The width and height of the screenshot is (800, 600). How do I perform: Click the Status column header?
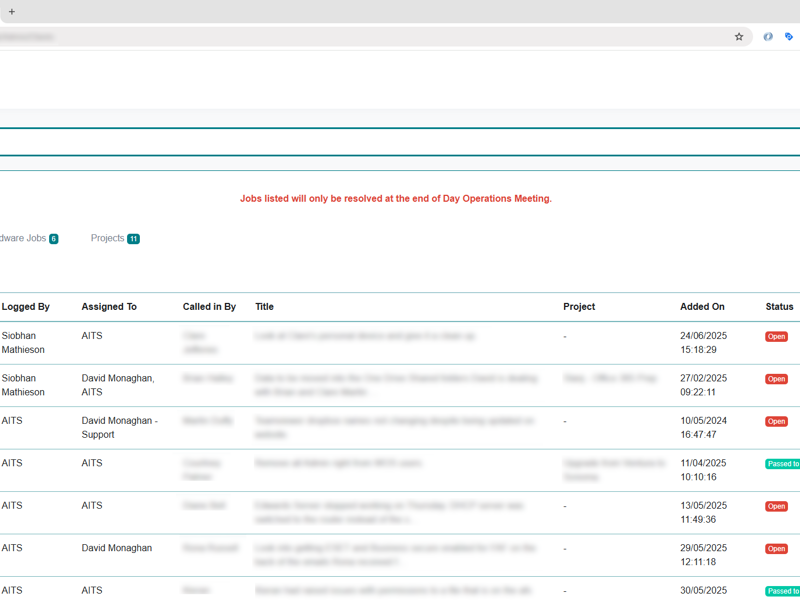click(778, 306)
